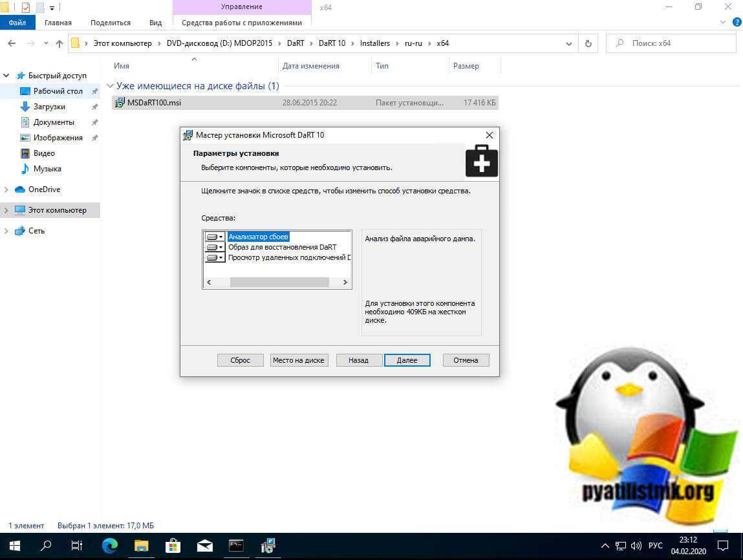Open the Образ для восстановления DaRT drive icon dropdown
Viewport: 743px width, 560px height.
[x=215, y=248]
